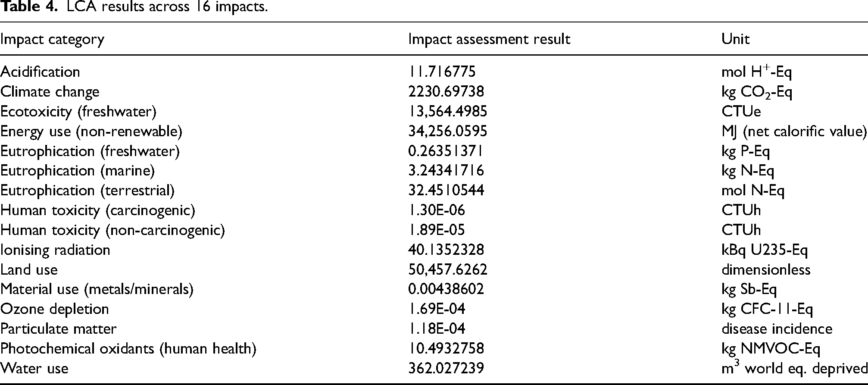The image size is (868, 385).
Task: Click the Unit column header
Action: point(736,39)
